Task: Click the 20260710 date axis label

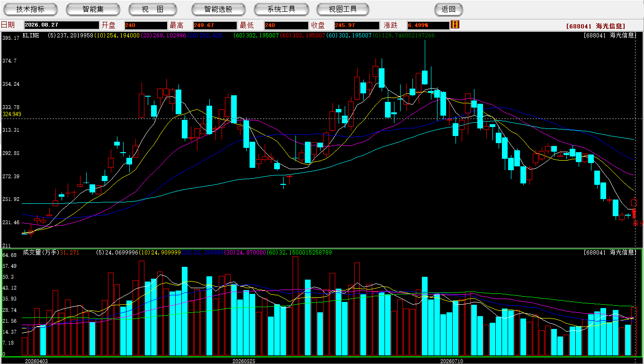Action: pos(452,361)
